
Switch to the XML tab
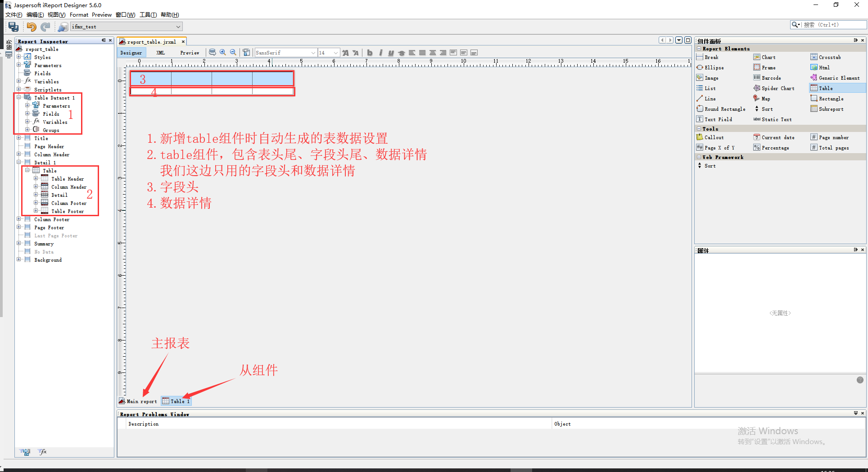click(x=160, y=53)
